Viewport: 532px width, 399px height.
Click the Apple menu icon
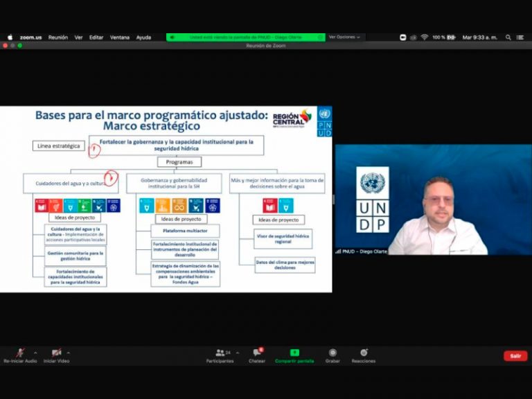coord(10,37)
